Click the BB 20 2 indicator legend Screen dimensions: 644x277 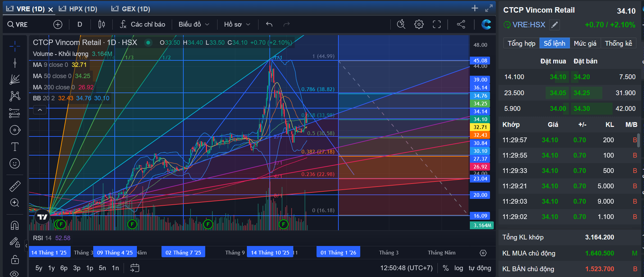71,98
